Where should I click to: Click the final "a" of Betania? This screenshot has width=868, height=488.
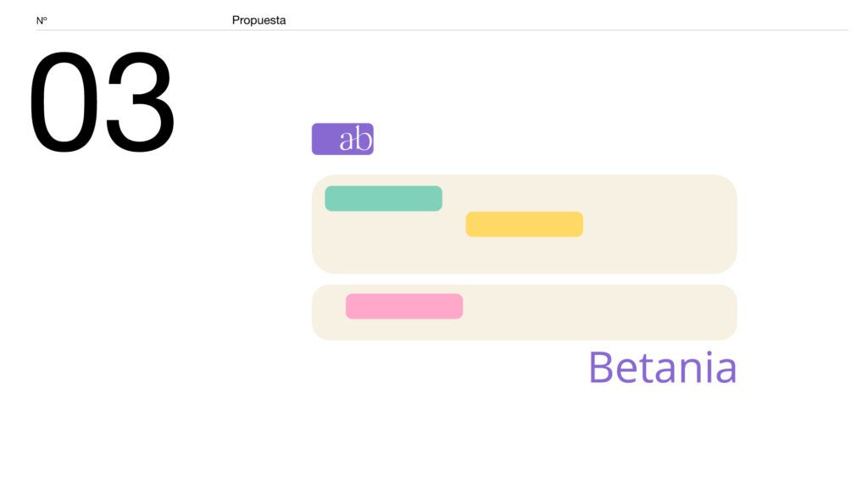(724, 371)
